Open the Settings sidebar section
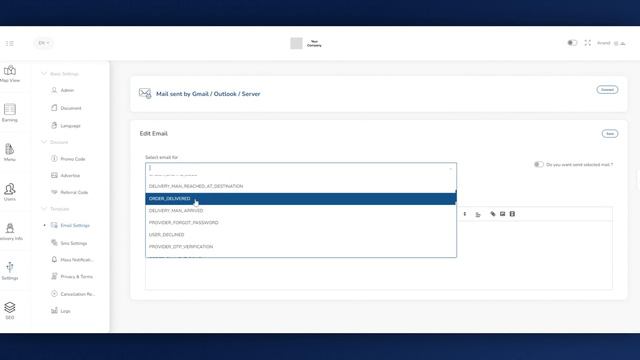 tap(10, 271)
